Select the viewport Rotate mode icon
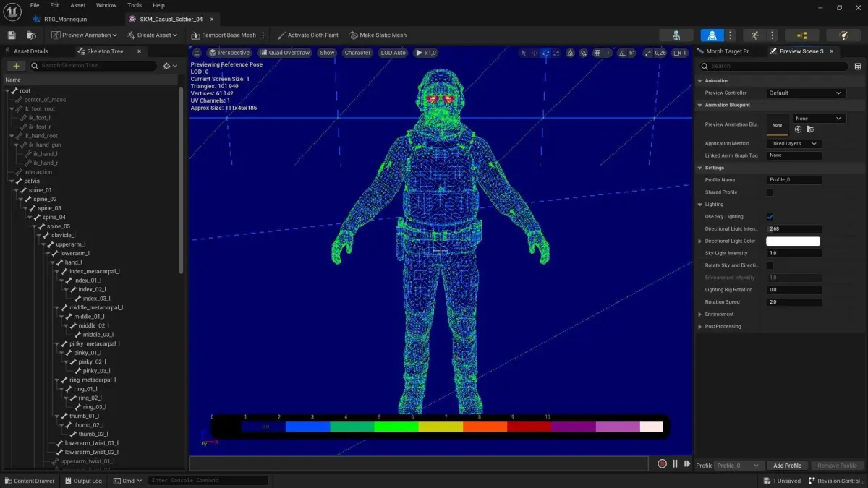This screenshot has height=488, width=868. coord(545,53)
